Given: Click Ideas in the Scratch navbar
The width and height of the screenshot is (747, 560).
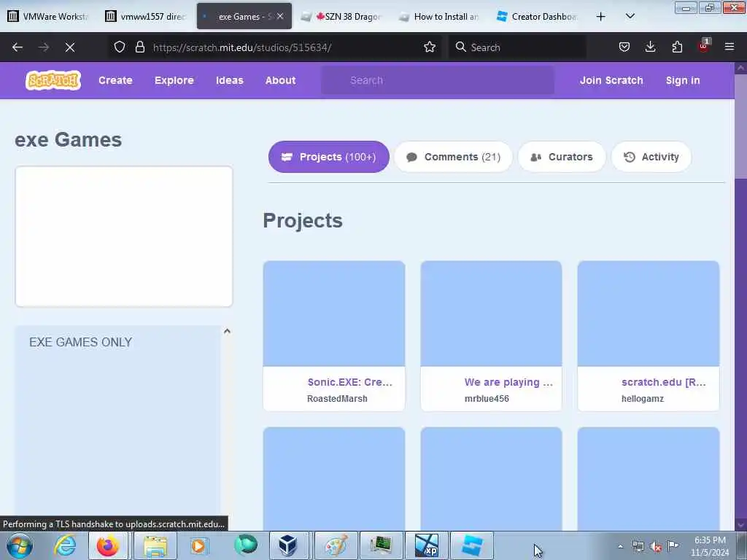Looking at the screenshot, I should point(230,80).
